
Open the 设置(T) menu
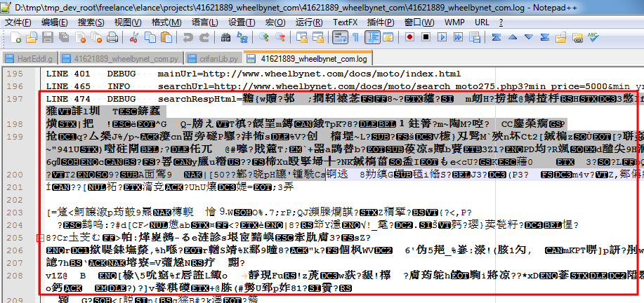pos(242,22)
